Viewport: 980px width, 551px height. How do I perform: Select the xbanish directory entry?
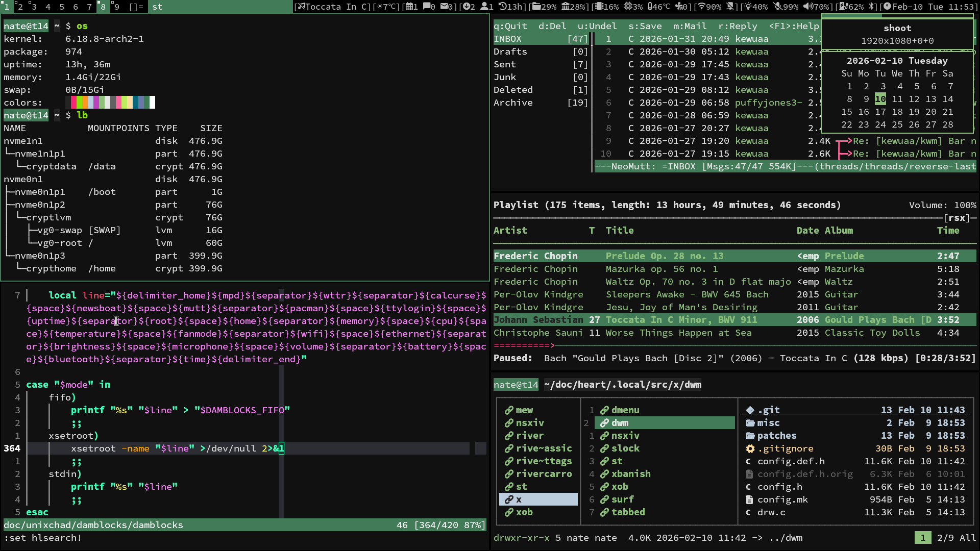coord(665,474)
